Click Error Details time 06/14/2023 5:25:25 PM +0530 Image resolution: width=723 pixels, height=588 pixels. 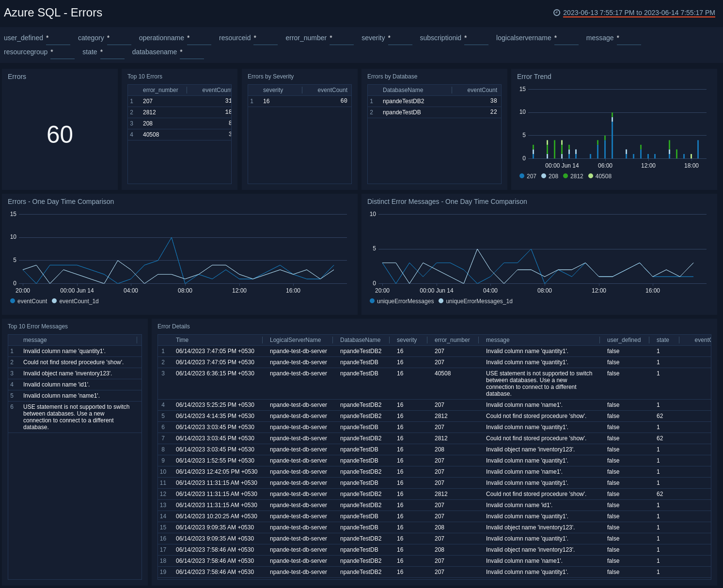215,405
